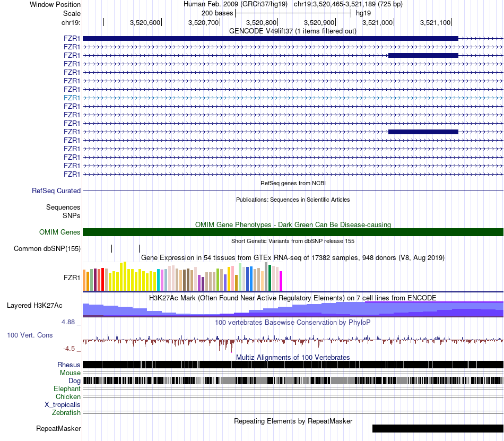Click the -4.5 lower PhyloP scale value
Screen dimensions: 504x441
[x=69, y=349]
